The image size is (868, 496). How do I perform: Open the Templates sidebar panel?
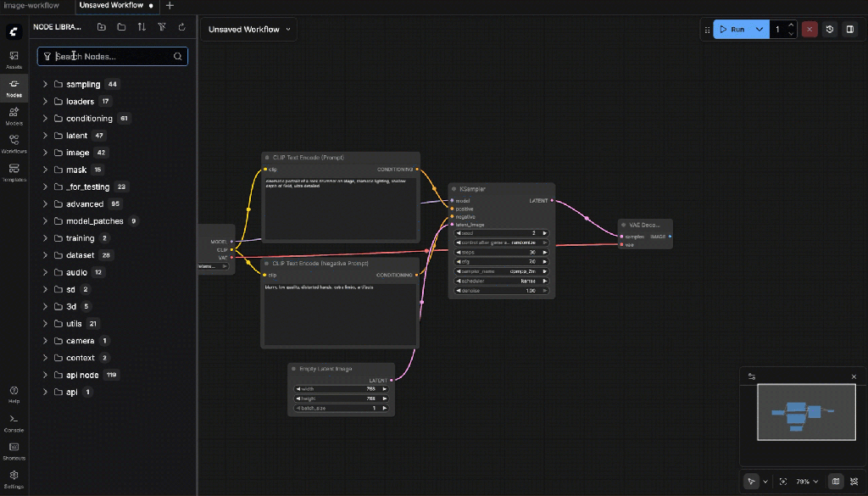(x=14, y=172)
